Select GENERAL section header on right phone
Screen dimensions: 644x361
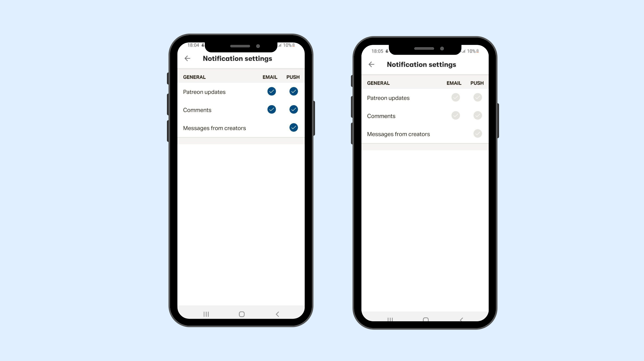378,83
